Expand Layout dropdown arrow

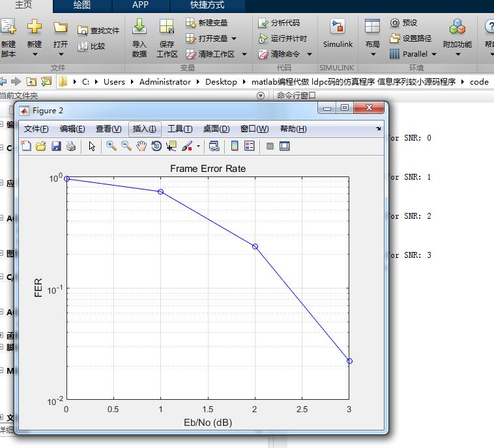point(373,55)
